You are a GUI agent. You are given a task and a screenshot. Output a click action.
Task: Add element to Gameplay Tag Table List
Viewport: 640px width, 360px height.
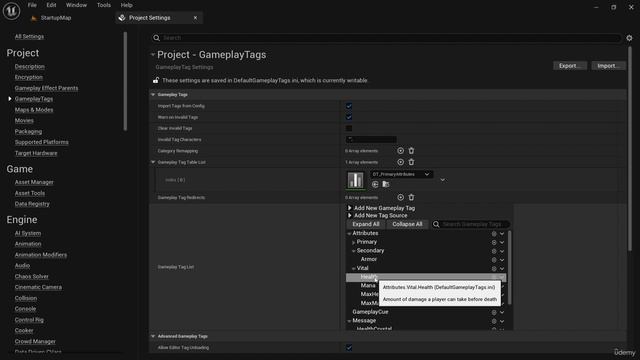coord(400,162)
